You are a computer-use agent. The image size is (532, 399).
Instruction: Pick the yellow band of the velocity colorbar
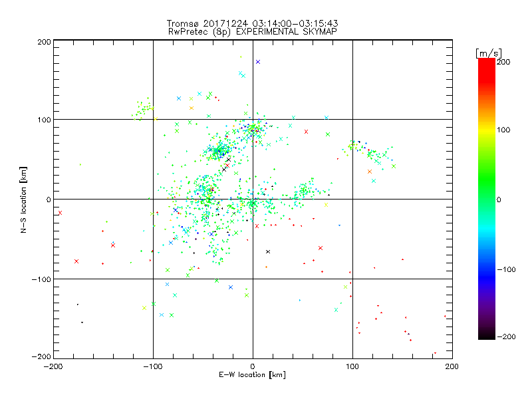point(487,130)
